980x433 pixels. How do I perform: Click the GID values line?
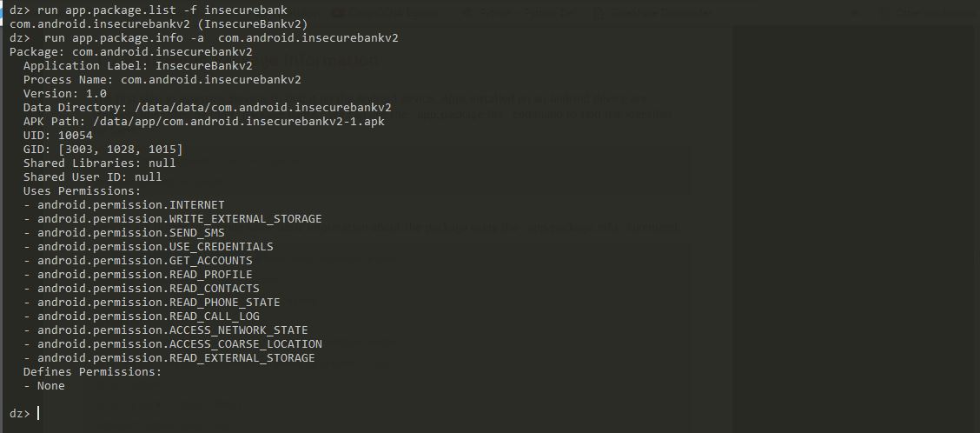pos(103,149)
